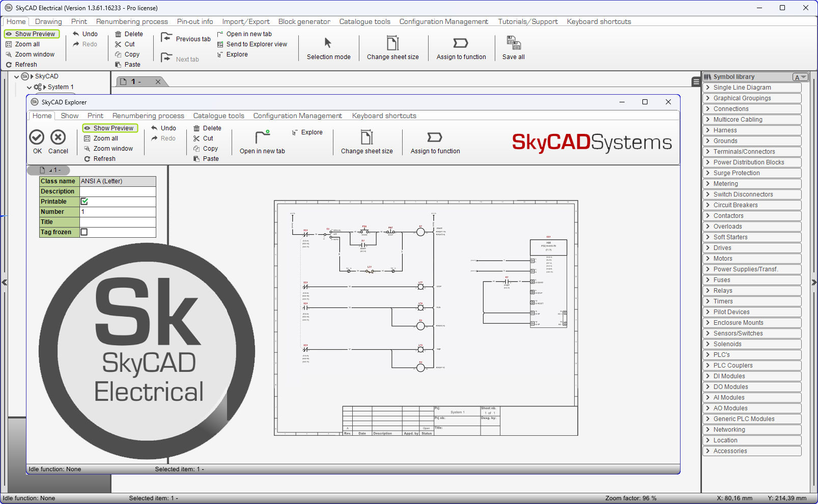Click Paste button in SkyCAD Explorer
818x504 pixels.
(x=206, y=159)
